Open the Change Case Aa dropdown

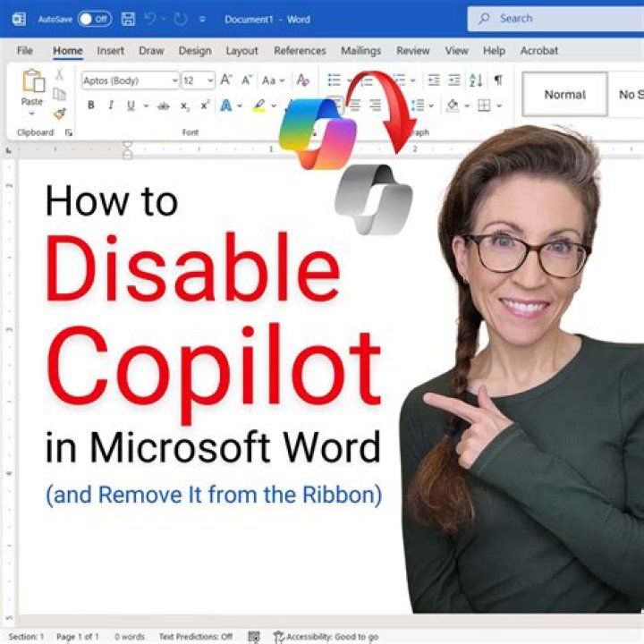click(273, 80)
